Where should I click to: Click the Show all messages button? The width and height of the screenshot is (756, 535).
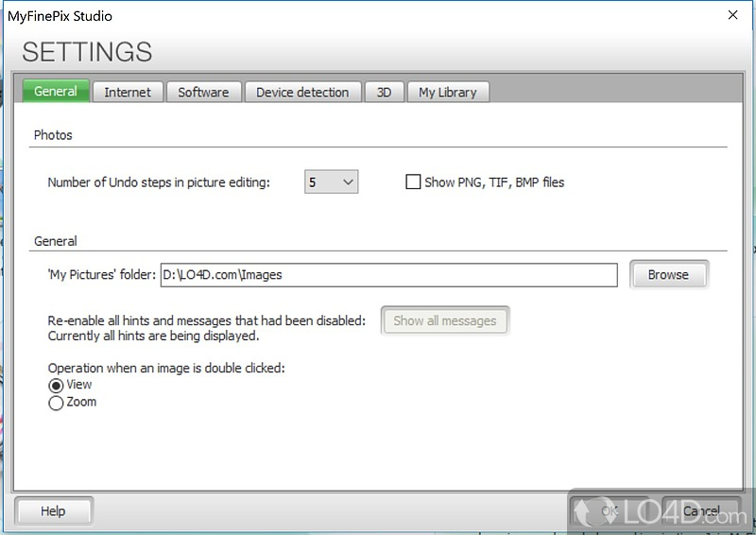444,320
